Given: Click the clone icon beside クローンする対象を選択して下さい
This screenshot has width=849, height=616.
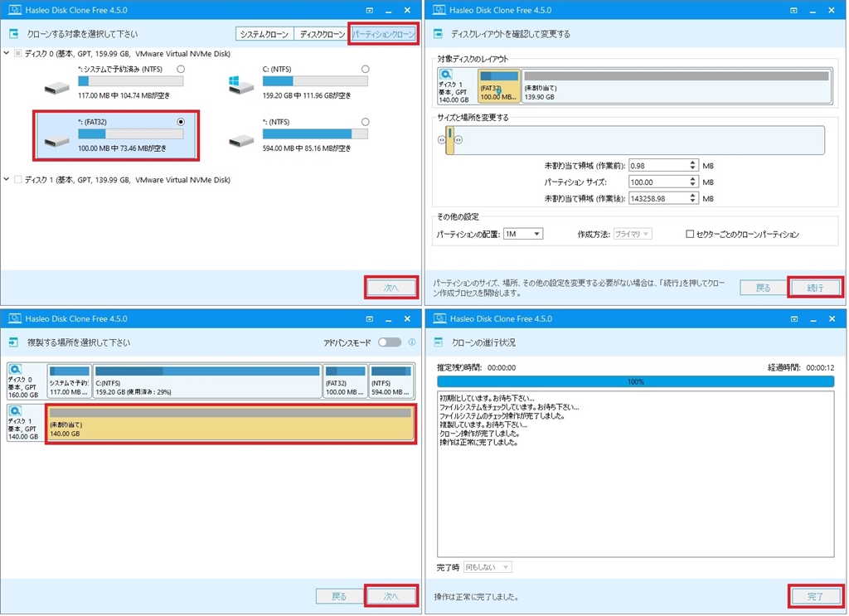Looking at the screenshot, I should point(14,34).
